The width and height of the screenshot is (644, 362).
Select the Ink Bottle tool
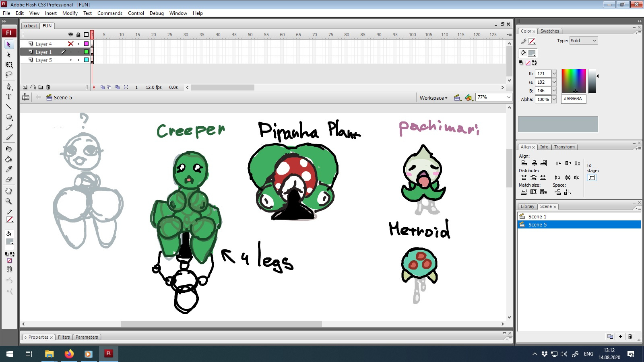point(9,149)
